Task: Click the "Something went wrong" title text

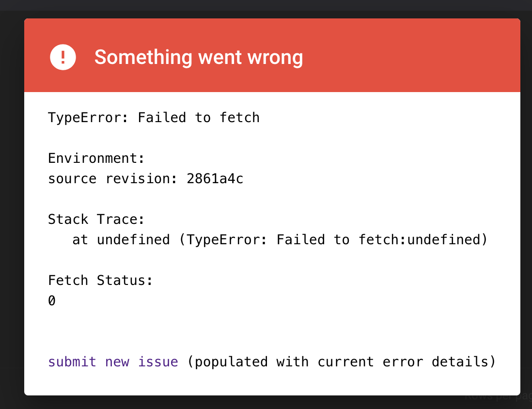Action: pos(199,57)
